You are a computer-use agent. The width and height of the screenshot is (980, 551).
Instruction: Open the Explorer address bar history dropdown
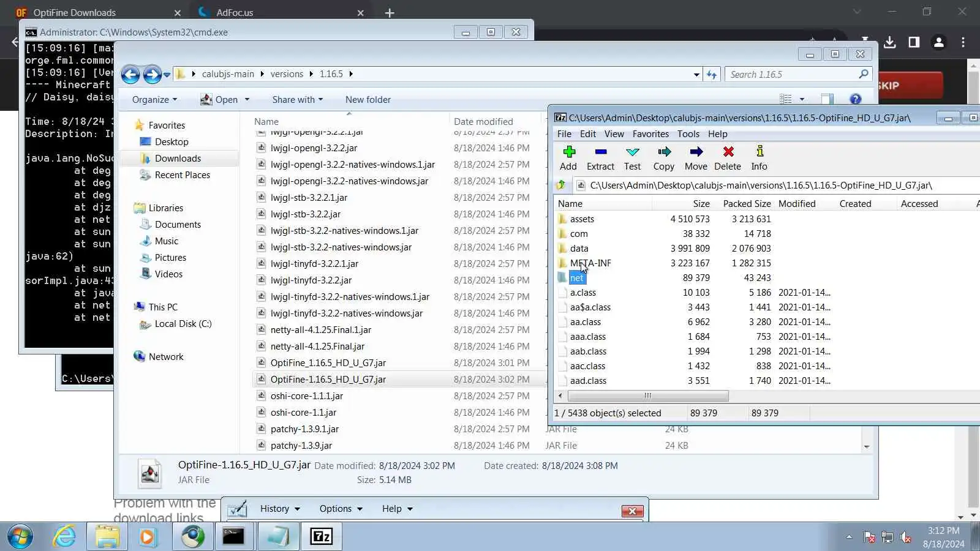696,74
